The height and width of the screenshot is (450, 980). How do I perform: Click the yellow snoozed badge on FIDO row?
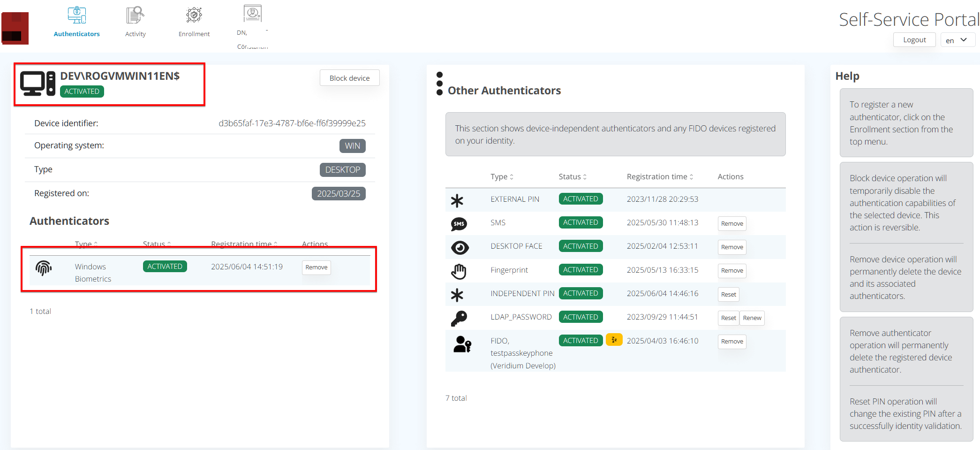point(614,340)
